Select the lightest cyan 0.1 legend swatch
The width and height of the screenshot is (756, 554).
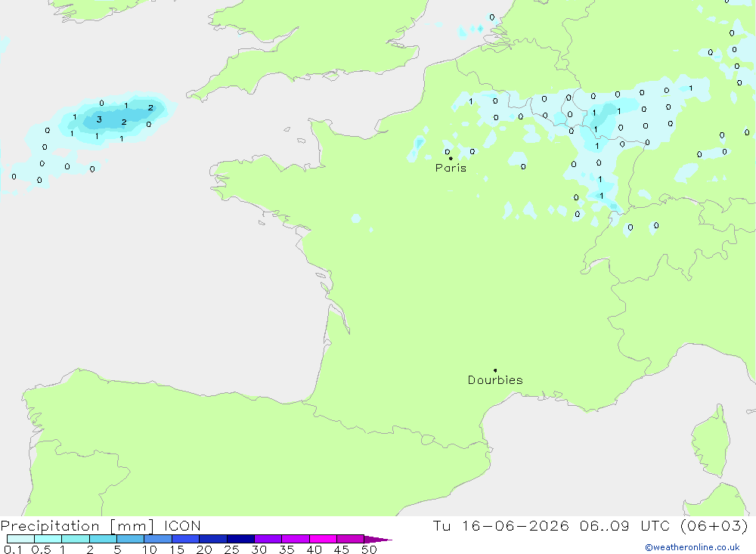click(20, 539)
